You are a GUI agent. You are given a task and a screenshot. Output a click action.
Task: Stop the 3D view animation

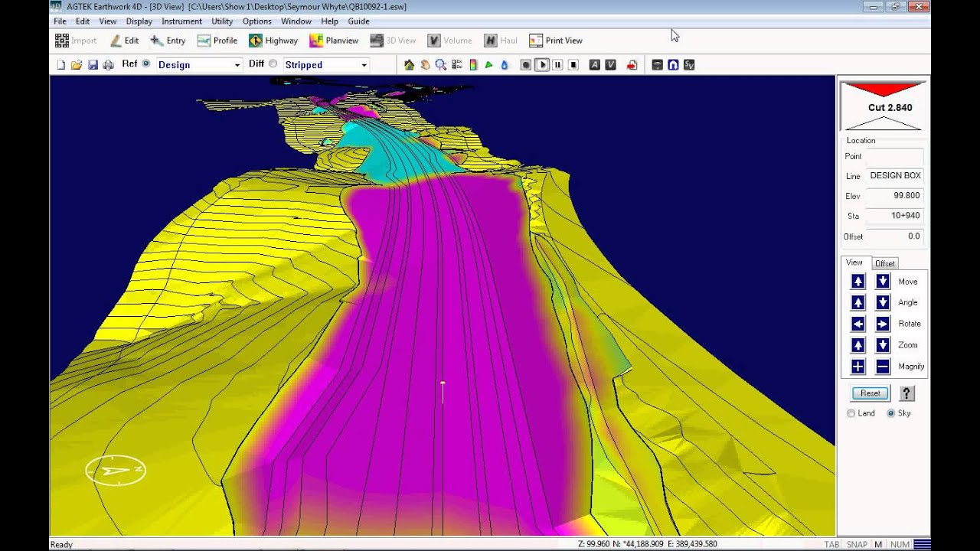573,65
